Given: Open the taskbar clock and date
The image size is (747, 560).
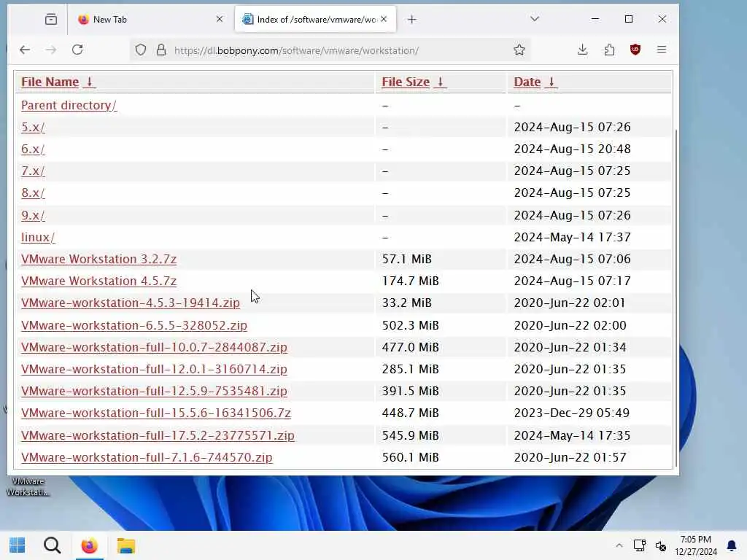Looking at the screenshot, I should 695,545.
